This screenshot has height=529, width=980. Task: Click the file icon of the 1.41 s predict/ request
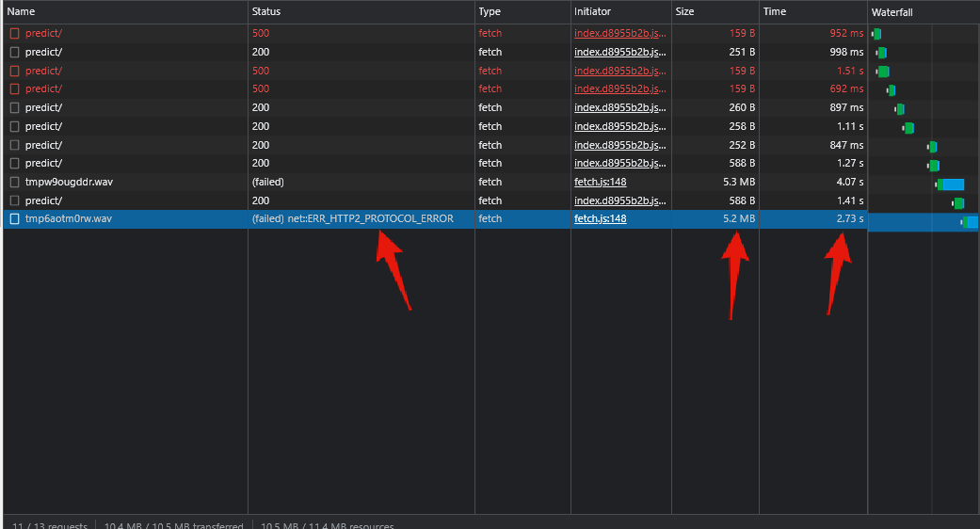pos(14,201)
